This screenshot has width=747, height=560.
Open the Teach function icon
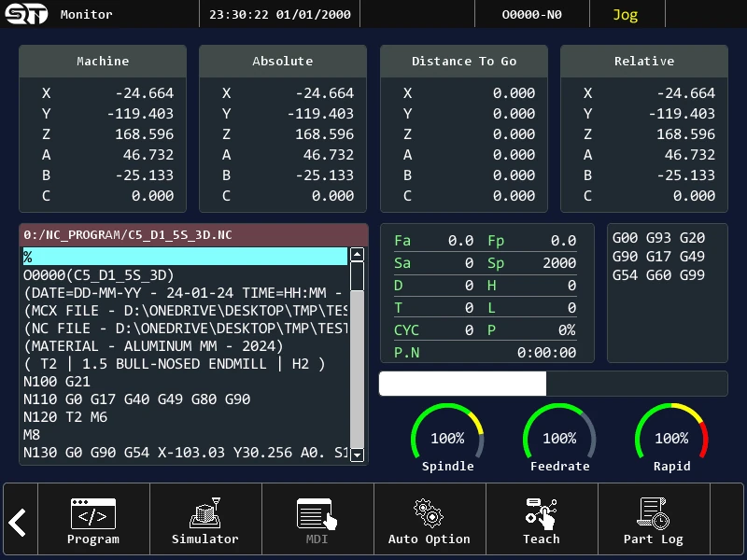tap(541, 513)
